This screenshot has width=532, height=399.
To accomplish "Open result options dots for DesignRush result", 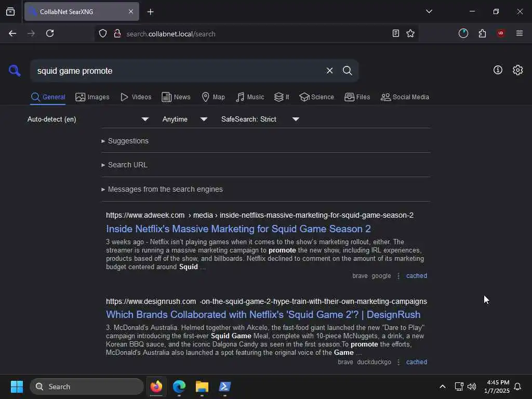I will tap(398, 362).
